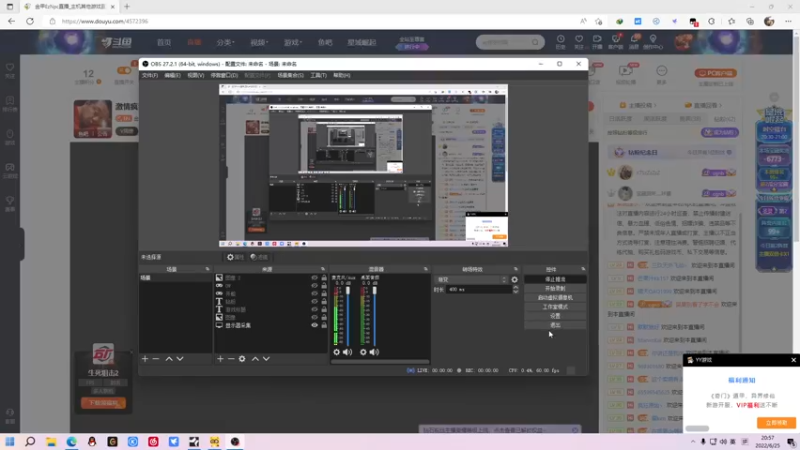Open the 视频 dropdown in Douyu navigation
This screenshot has width=800, height=450.
259,42
